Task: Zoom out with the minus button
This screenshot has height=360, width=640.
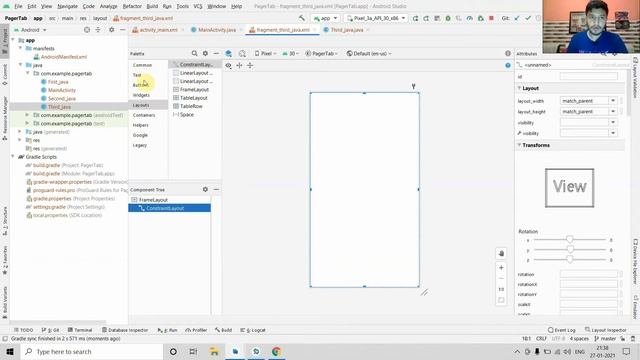Action: pos(501,278)
